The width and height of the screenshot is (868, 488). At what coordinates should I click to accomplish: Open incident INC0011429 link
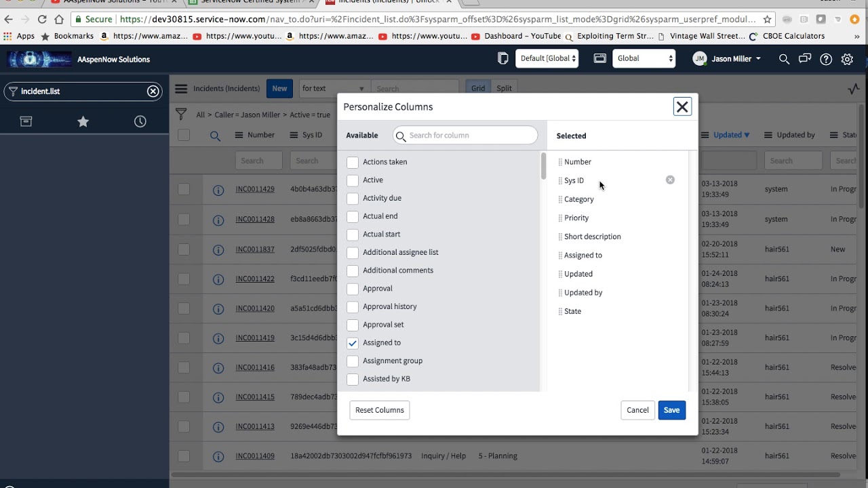pyautogui.click(x=255, y=189)
